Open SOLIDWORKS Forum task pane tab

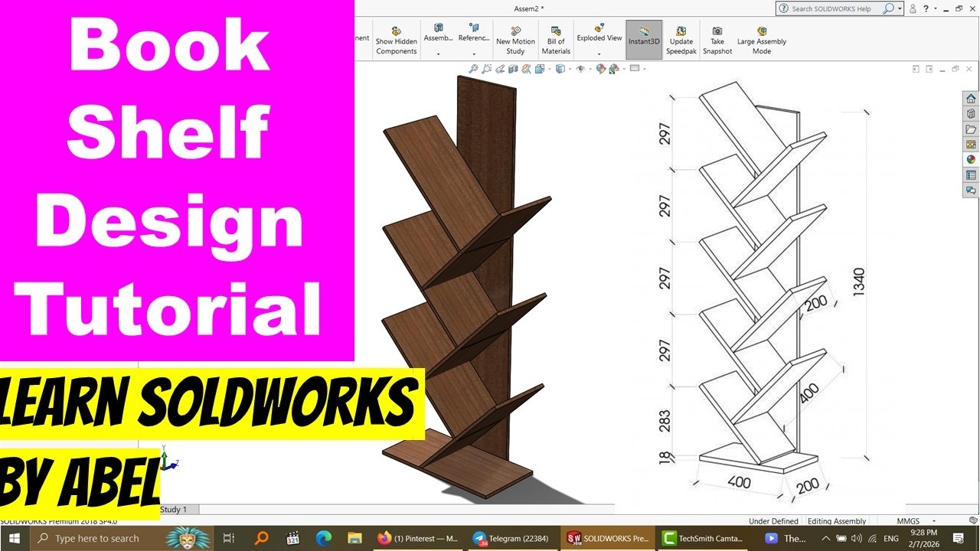coord(971,191)
